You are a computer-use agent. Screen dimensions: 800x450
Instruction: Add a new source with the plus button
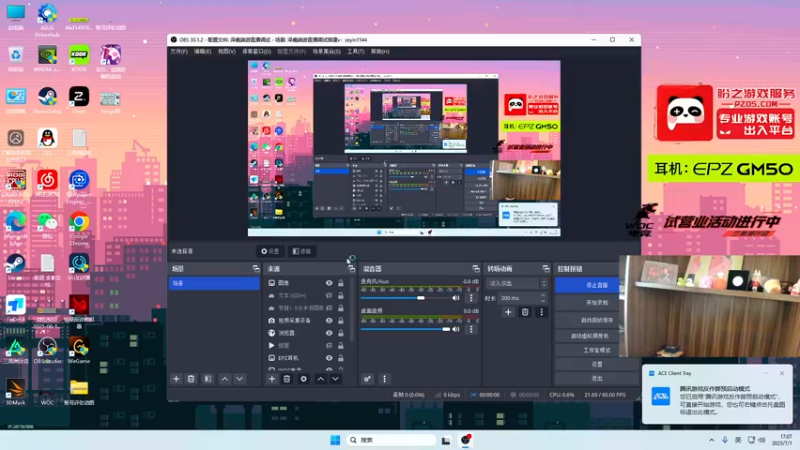tap(271, 379)
